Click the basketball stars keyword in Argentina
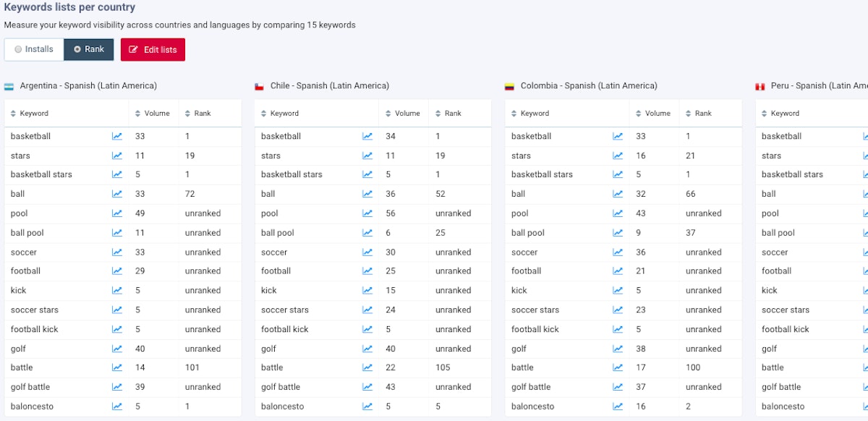The height and width of the screenshot is (421, 868). [41, 174]
